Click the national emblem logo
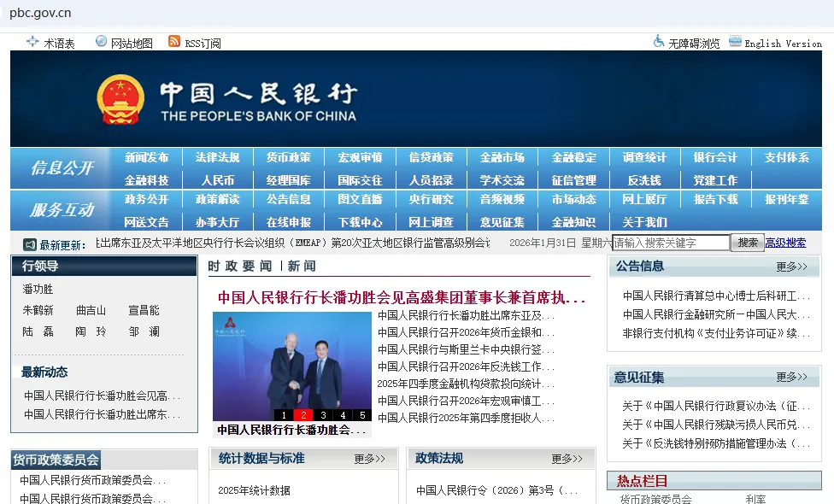Image resolution: width=834 pixels, height=504 pixels. 120,99
